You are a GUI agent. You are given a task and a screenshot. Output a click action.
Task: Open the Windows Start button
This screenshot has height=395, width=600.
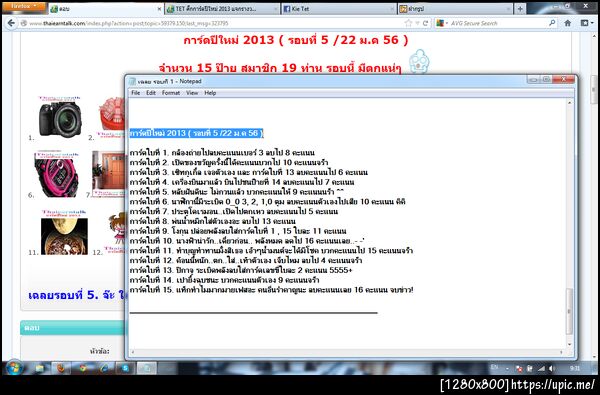coord(14,368)
